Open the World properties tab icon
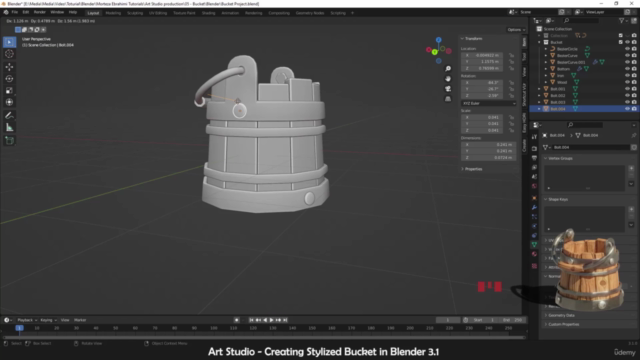The width and height of the screenshot is (640, 360). [534, 186]
